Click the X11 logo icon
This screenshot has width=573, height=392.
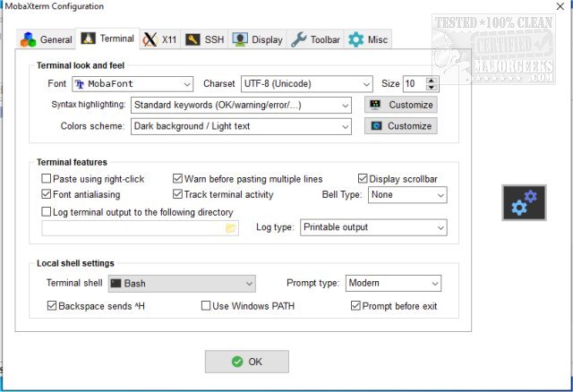pos(150,39)
